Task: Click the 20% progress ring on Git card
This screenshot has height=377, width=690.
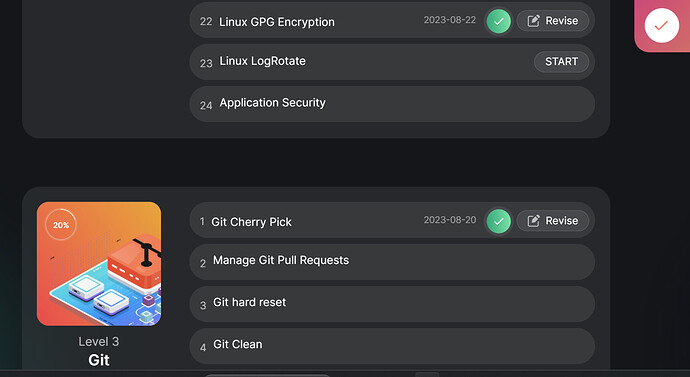Action: [x=61, y=225]
